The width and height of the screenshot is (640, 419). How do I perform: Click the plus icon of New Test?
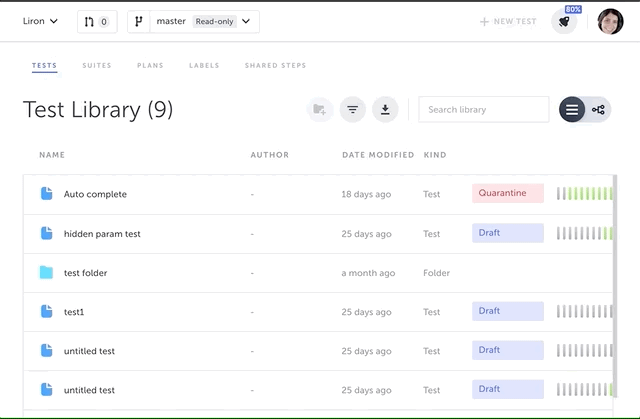(x=484, y=22)
